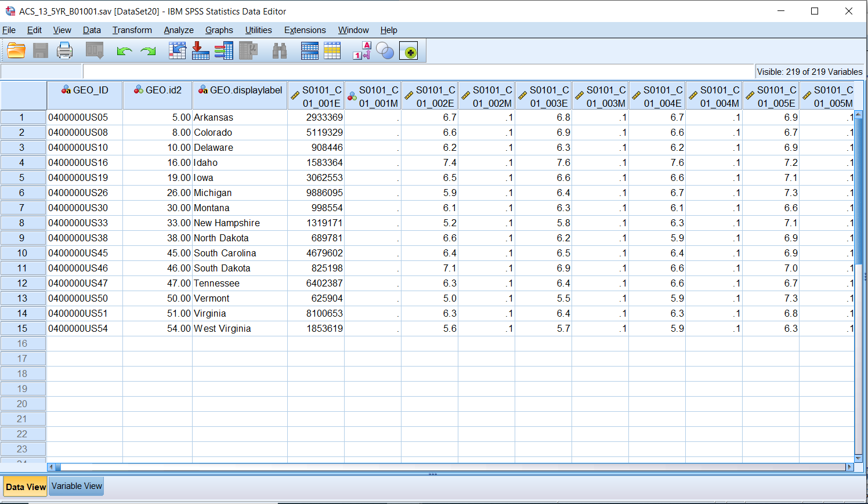Click the Use Variable Sets circles icon
This screenshot has width=868, height=504.
pyautogui.click(x=385, y=51)
